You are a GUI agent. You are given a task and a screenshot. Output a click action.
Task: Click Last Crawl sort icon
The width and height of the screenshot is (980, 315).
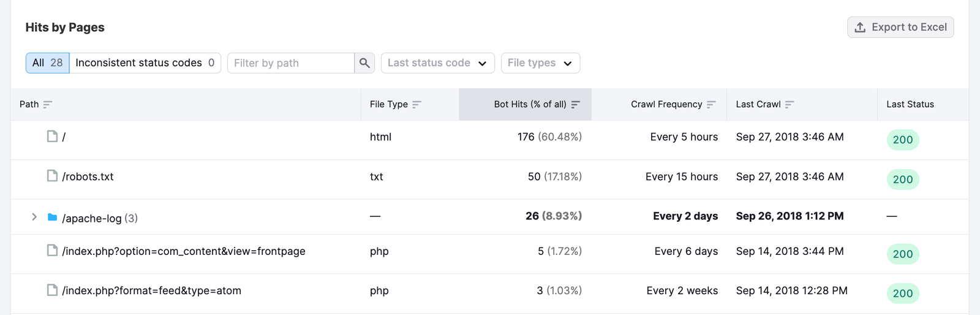click(789, 105)
